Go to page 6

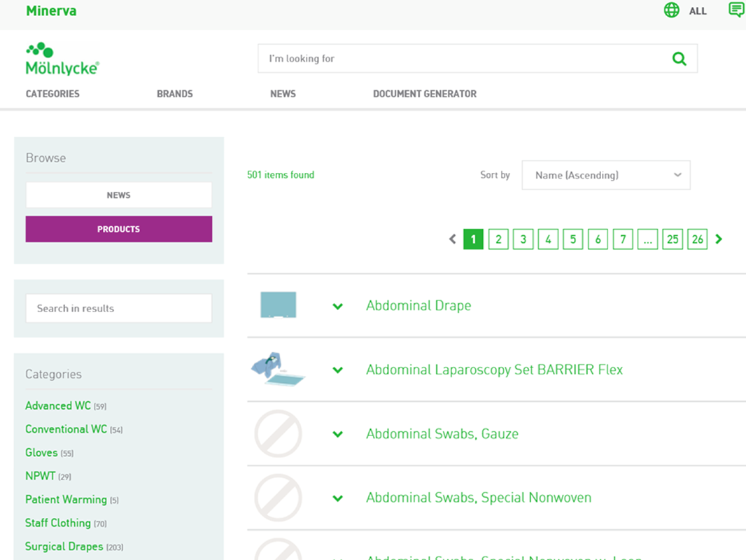[x=598, y=239]
